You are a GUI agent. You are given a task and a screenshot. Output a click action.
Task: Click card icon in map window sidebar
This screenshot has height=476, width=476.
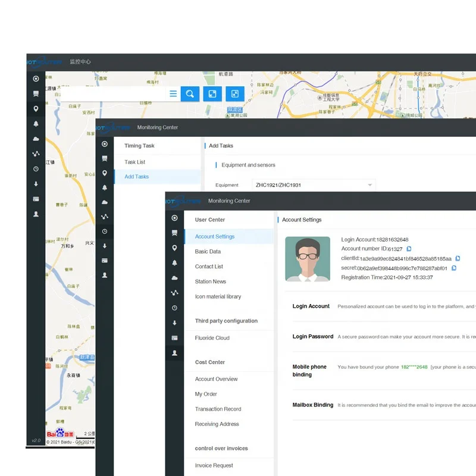point(36,199)
